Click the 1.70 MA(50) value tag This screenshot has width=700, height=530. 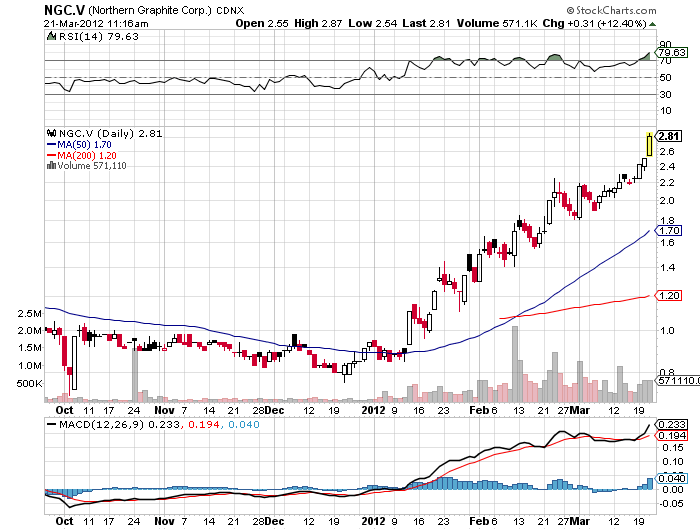coord(669,231)
